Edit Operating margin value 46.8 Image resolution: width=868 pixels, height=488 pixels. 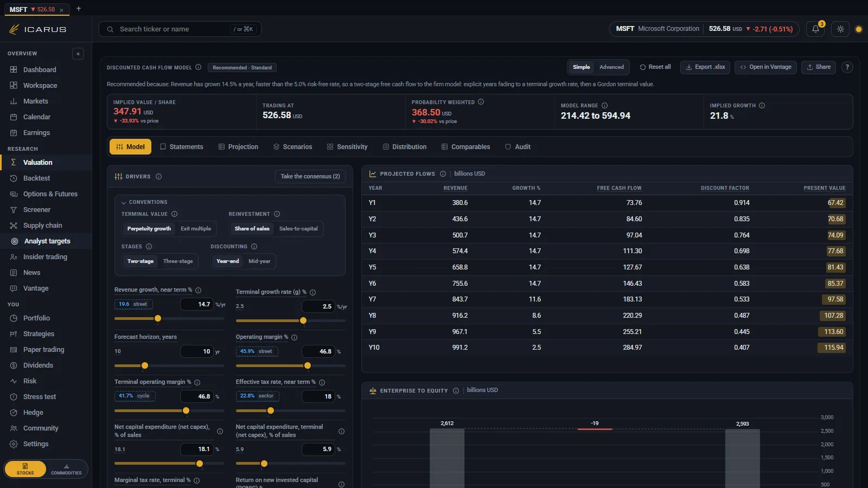(318, 352)
